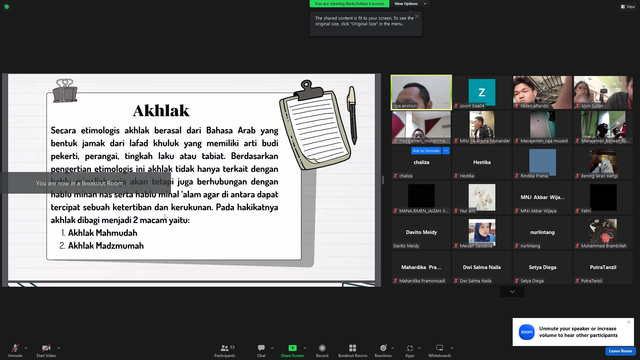Click the 'Akhlak Mahmudah' list item on slide
Screen dimensions: 640x360
point(102,233)
